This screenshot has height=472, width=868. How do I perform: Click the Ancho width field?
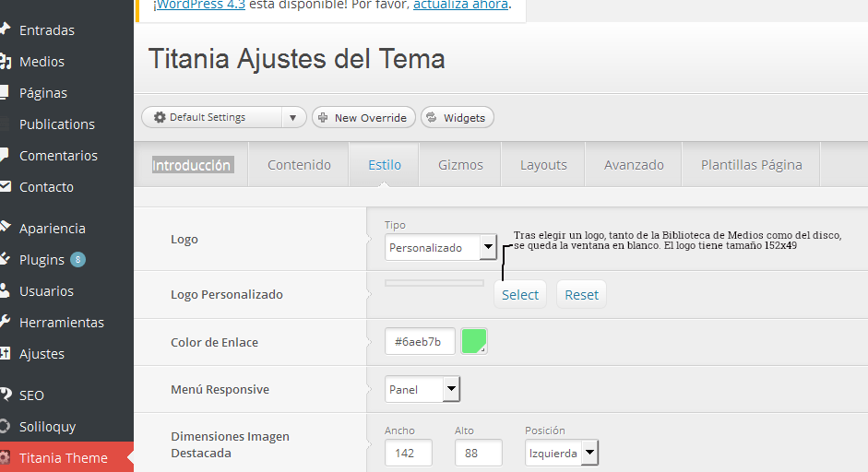tap(409, 454)
